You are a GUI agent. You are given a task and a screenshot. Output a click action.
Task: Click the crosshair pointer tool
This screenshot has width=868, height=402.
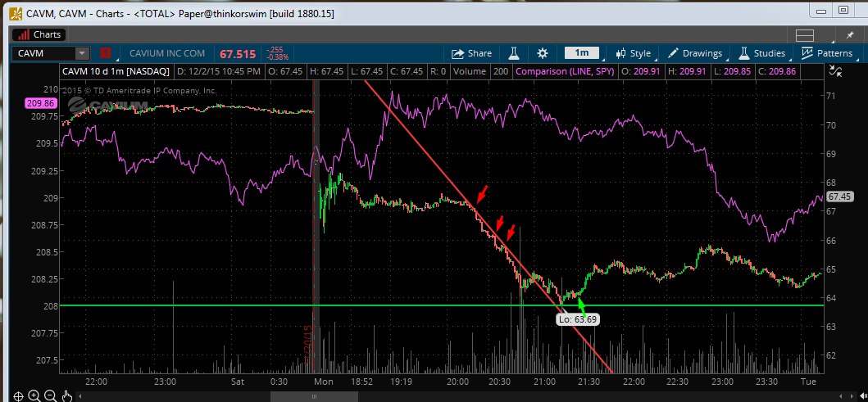(x=18, y=395)
